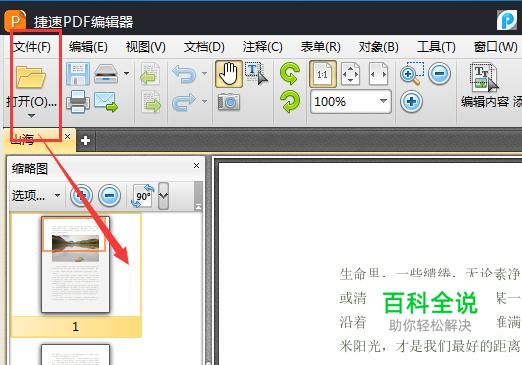Screen dimensions: 522x365
Task: Select page 1 thumbnail
Action: (76, 265)
